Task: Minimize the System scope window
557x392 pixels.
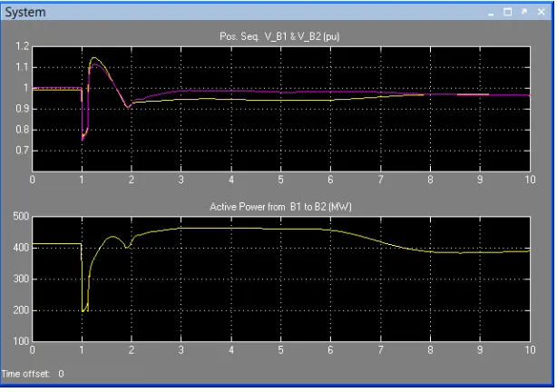Action: pyautogui.click(x=491, y=13)
